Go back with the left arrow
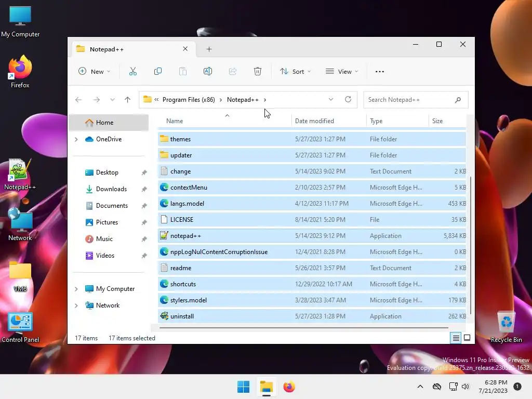532x399 pixels. pyautogui.click(x=78, y=100)
